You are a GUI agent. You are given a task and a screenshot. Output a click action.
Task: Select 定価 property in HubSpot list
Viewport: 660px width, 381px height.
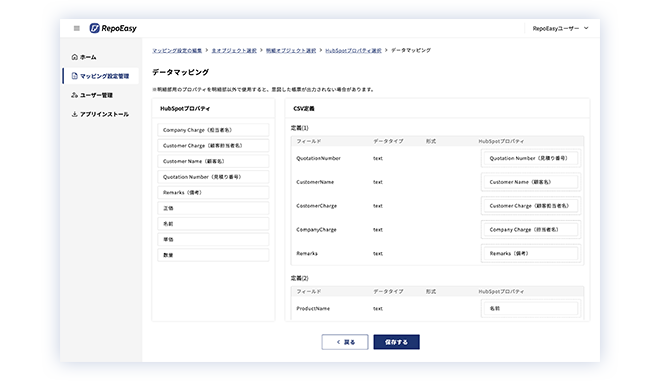pos(213,208)
